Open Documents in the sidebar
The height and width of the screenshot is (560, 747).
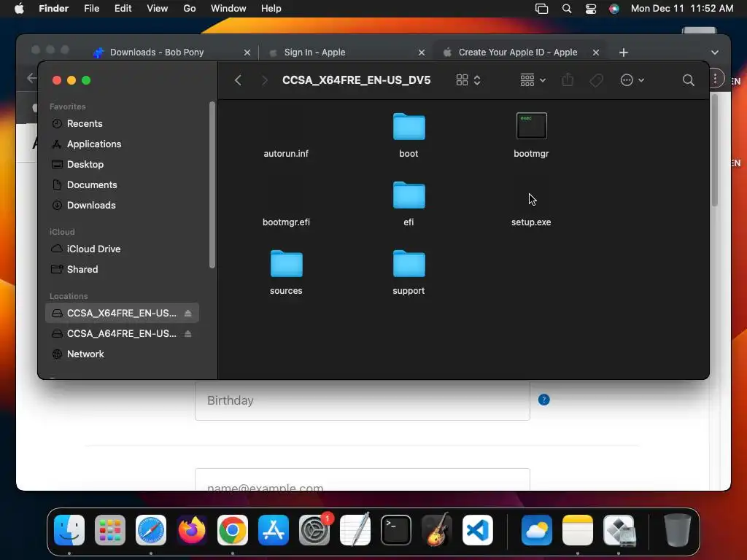point(122,184)
